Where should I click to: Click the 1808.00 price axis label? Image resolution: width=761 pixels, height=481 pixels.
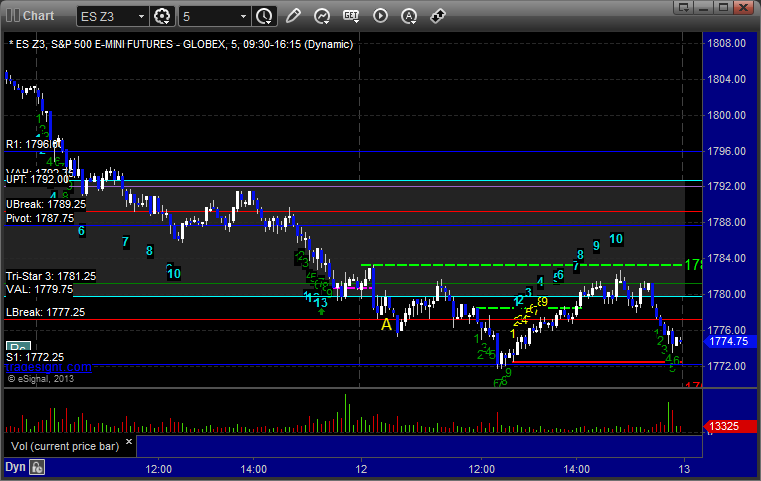[x=727, y=43]
